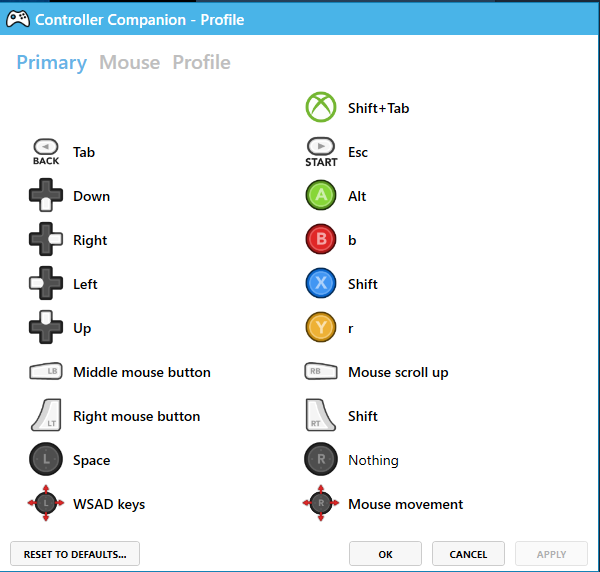The width and height of the screenshot is (600, 572).
Task: Click the 'Middle mouse button' binding label
Action: [x=141, y=372]
